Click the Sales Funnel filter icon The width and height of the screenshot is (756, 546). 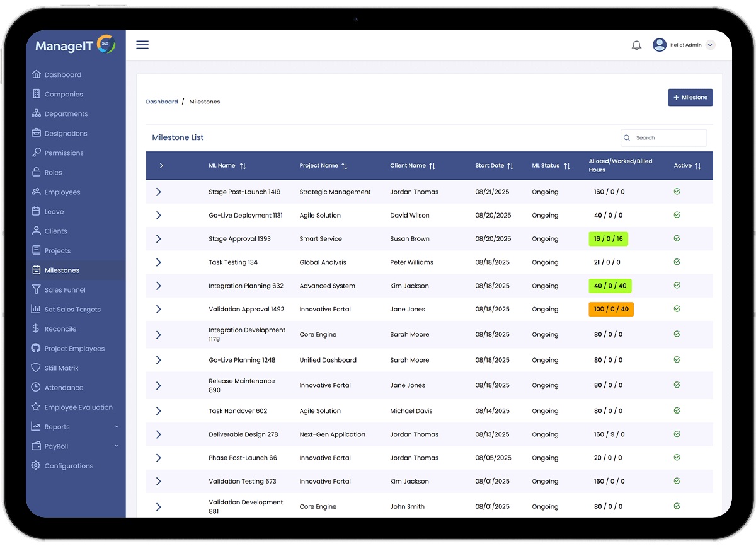(37, 289)
